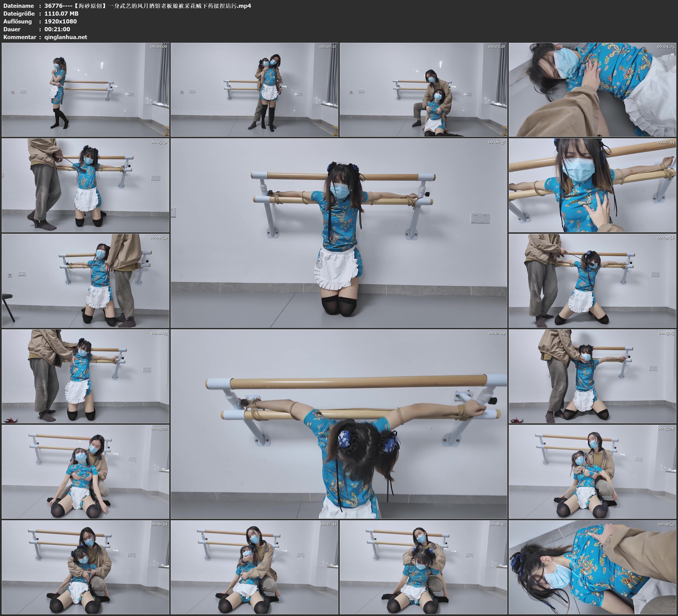The width and height of the screenshot is (678, 616).
Task: Select the large frame at 00:06:37
Action: coord(339,233)
